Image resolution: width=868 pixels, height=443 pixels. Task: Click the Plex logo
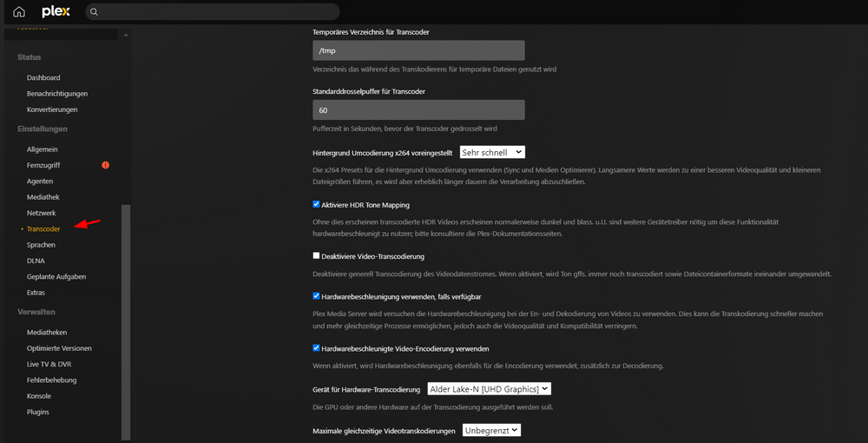[x=56, y=11]
